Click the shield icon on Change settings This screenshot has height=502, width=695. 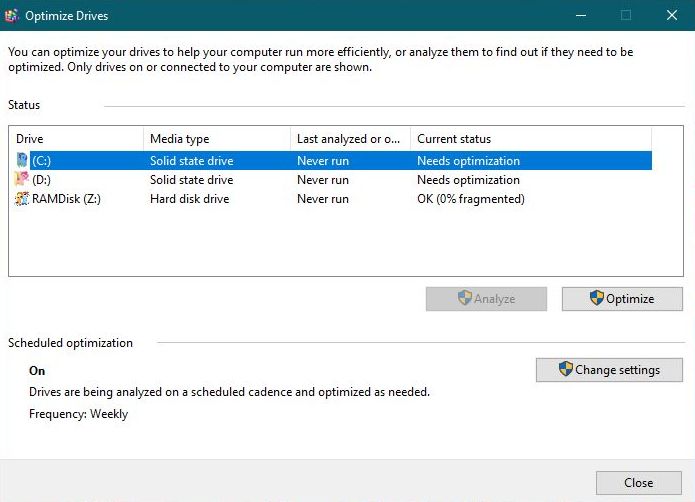pyautogui.click(x=566, y=369)
